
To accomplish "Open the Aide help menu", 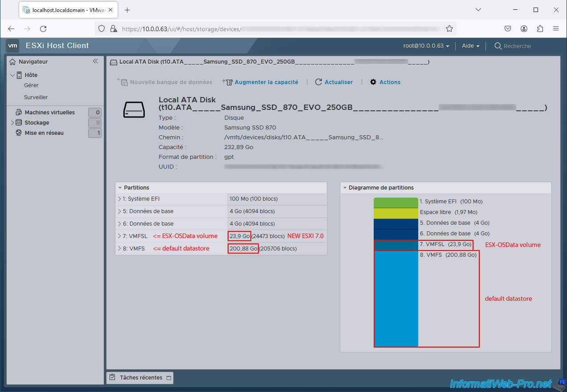I will 470,46.
